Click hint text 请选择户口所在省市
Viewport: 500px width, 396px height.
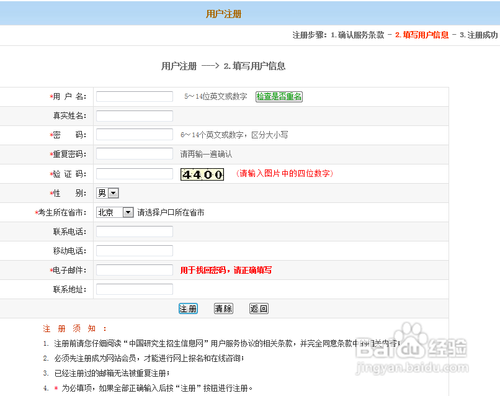tap(171, 212)
